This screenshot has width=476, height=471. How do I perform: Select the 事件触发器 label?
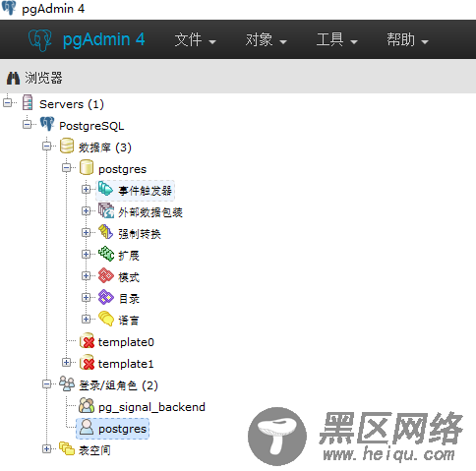coord(145,191)
